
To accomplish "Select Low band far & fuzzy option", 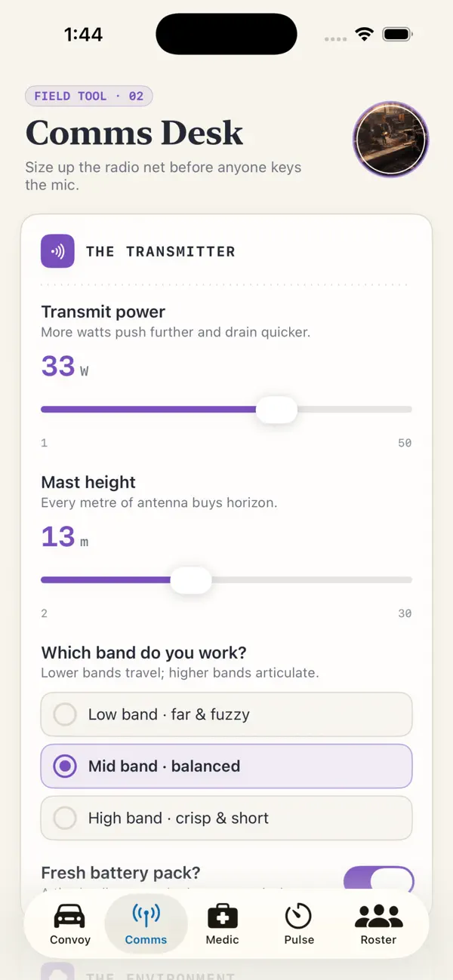I will pos(226,714).
